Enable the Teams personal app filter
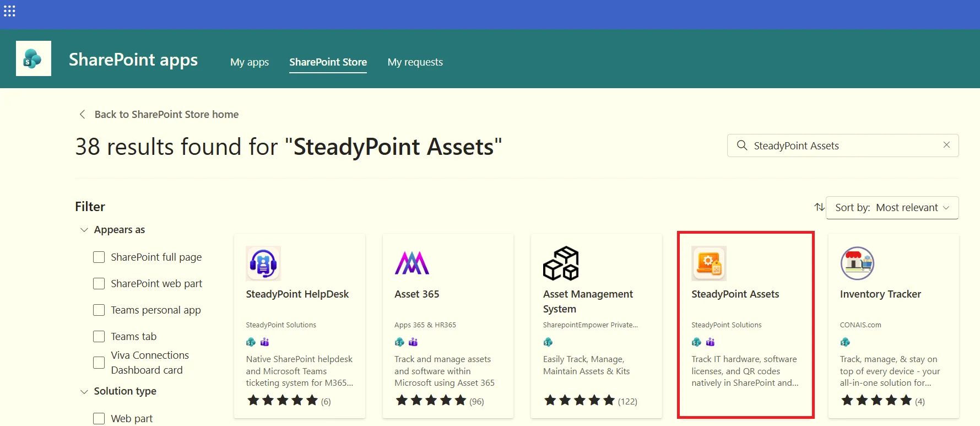 click(x=99, y=310)
